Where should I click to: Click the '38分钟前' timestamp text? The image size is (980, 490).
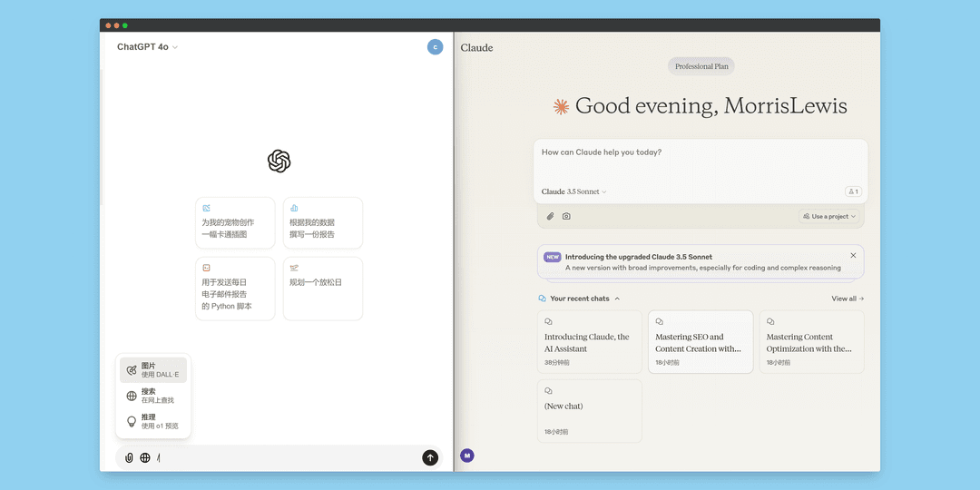557,362
